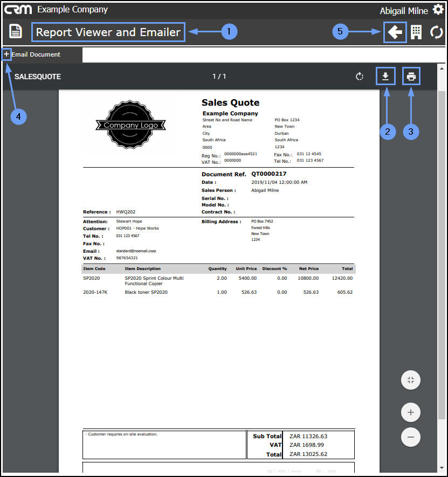Viewport: 448px width, 477px height.
Task: Click the vertical scrollbar thumb
Action: (442, 255)
